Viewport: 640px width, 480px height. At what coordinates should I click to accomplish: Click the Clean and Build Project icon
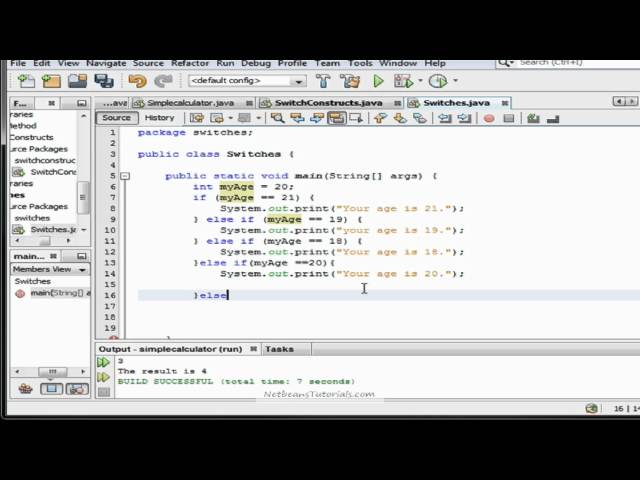coord(350,81)
